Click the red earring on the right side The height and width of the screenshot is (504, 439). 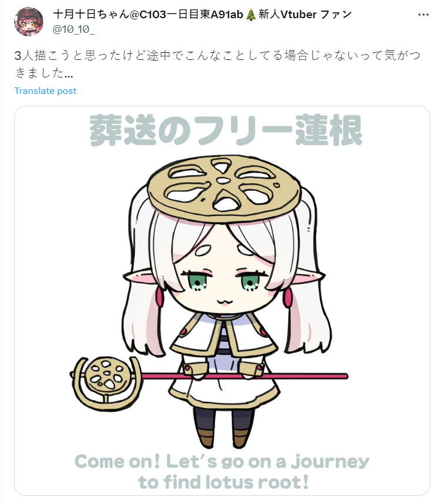coord(287,297)
